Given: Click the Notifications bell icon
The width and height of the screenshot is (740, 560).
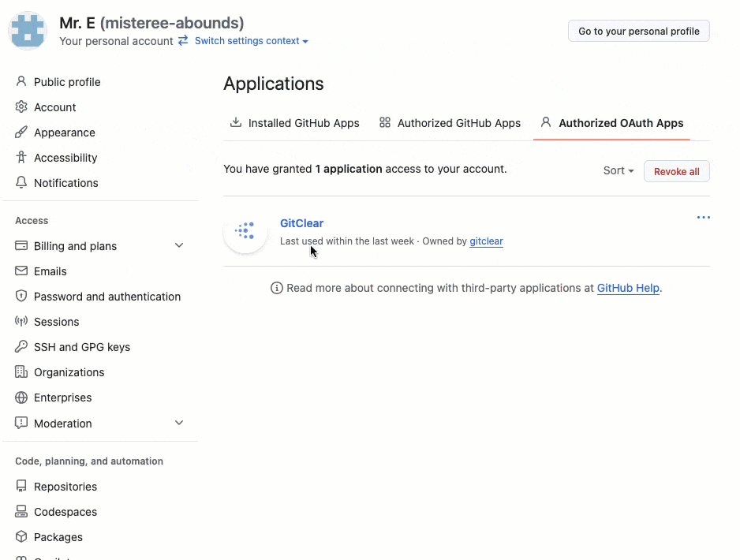Looking at the screenshot, I should click(21, 183).
